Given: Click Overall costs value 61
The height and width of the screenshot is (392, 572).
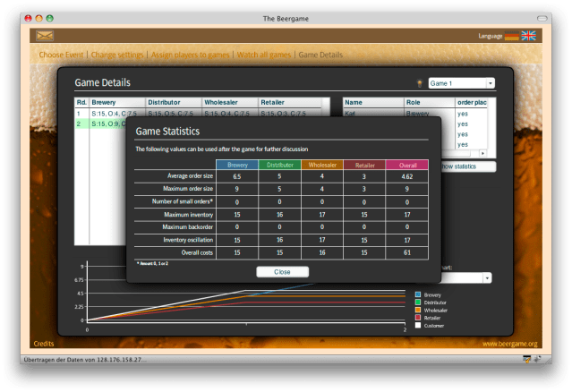Looking at the screenshot, I should [407, 252].
